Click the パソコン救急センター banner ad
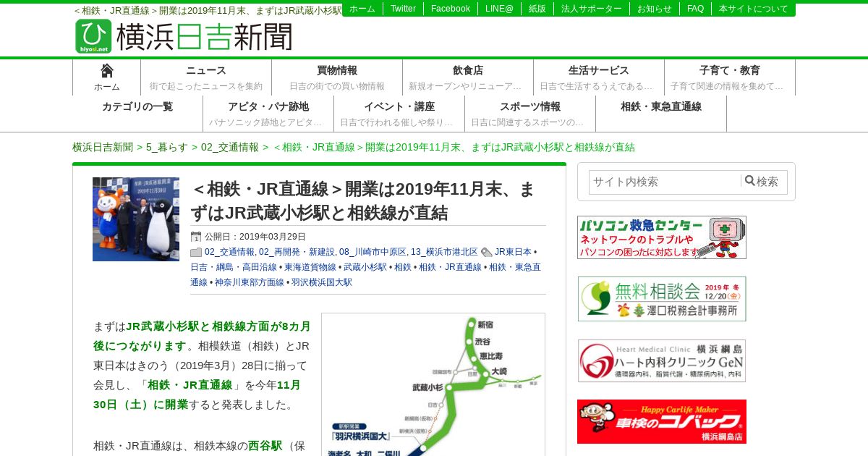Image resolution: width=868 pixels, height=456 pixels. [662, 237]
